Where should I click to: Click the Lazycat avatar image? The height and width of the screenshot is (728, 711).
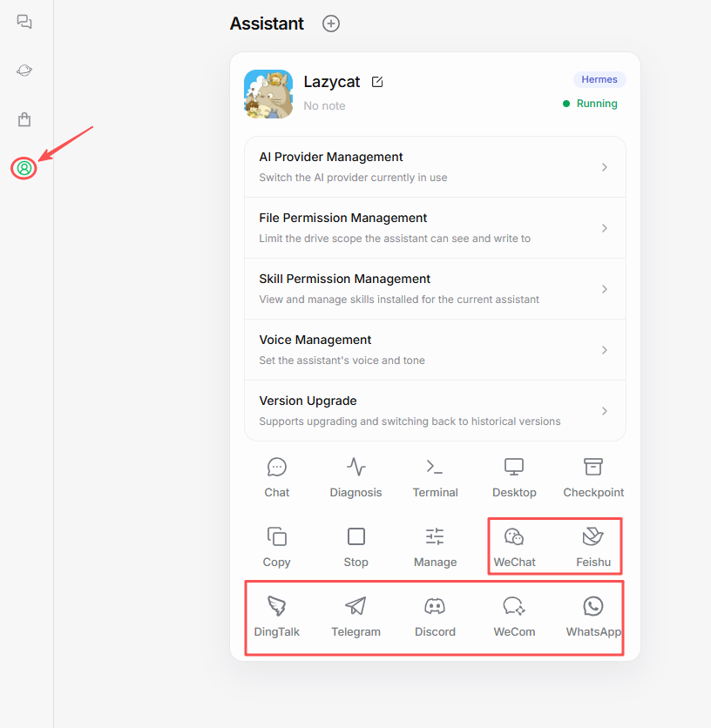click(268, 94)
